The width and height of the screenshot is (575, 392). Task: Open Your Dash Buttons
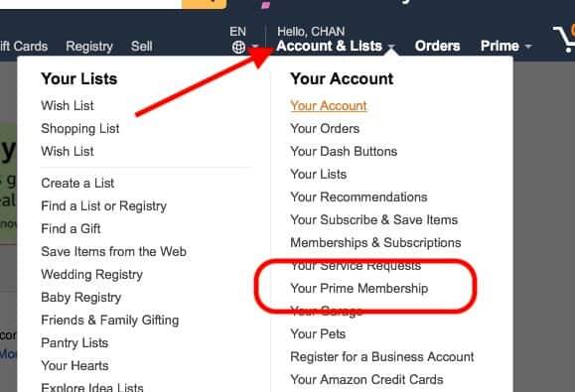[344, 151]
